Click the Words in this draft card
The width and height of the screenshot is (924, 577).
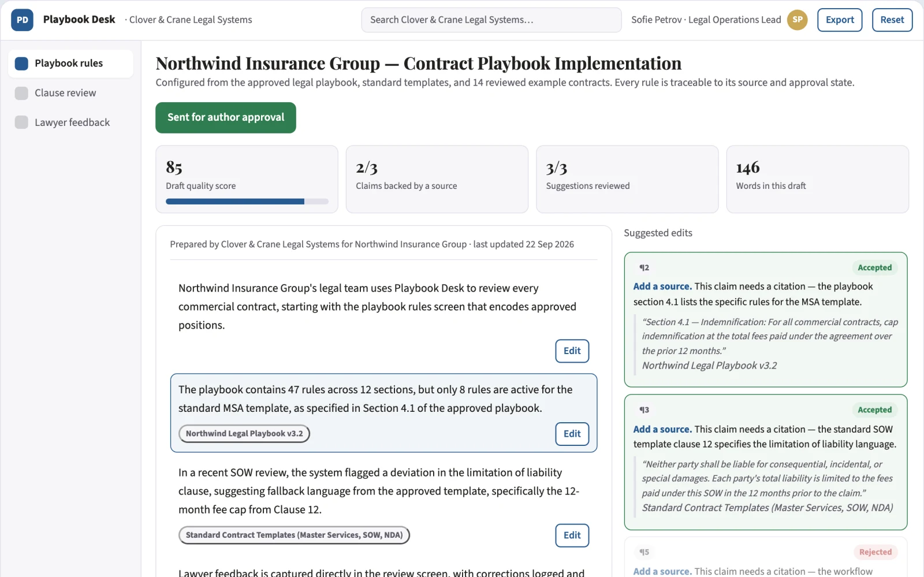pyautogui.click(x=818, y=179)
